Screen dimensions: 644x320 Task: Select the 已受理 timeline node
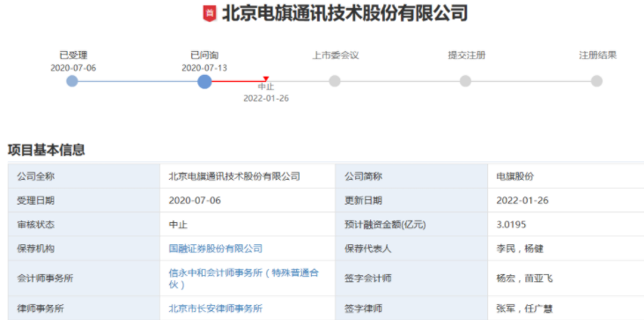click(72, 81)
